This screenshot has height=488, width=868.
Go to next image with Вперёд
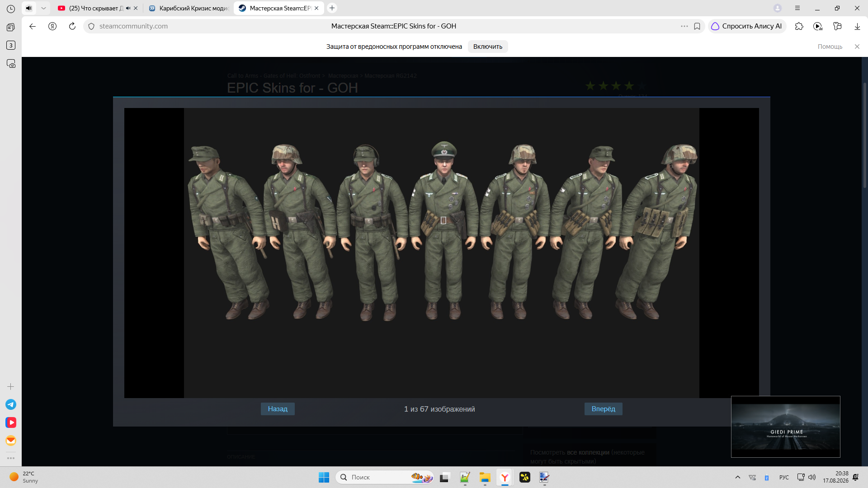click(x=604, y=409)
